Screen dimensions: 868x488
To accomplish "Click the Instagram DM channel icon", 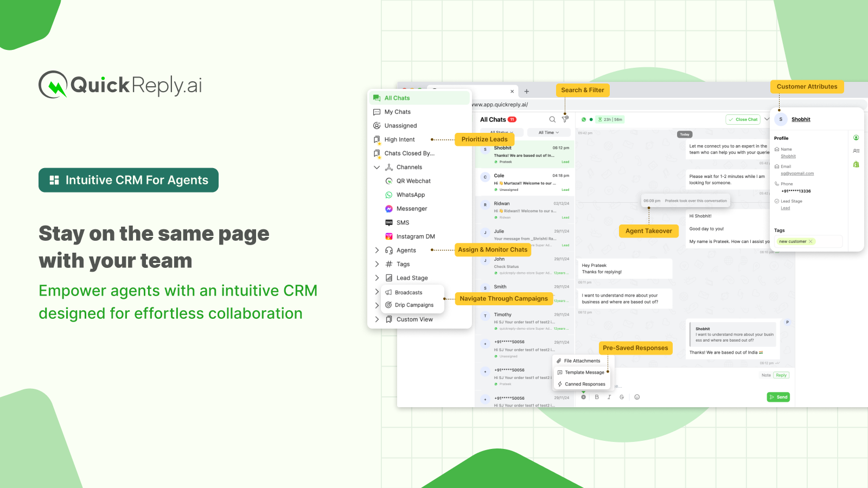I will pyautogui.click(x=389, y=236).
